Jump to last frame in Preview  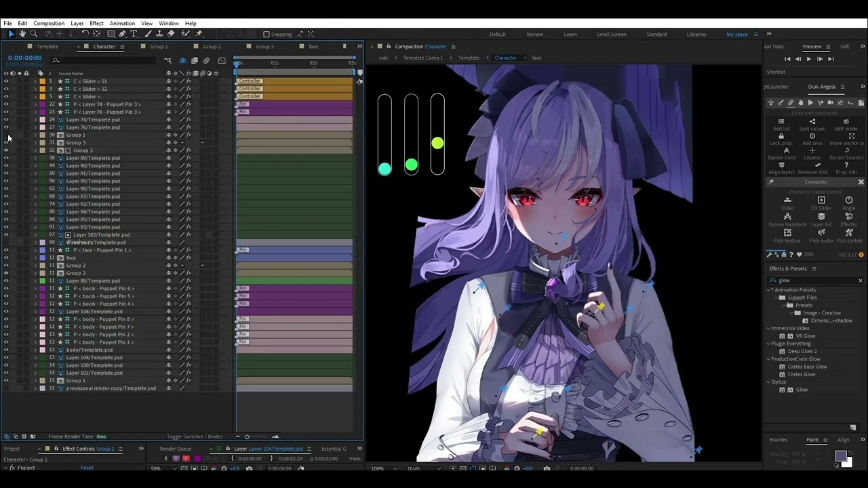[x=831, y=60]
